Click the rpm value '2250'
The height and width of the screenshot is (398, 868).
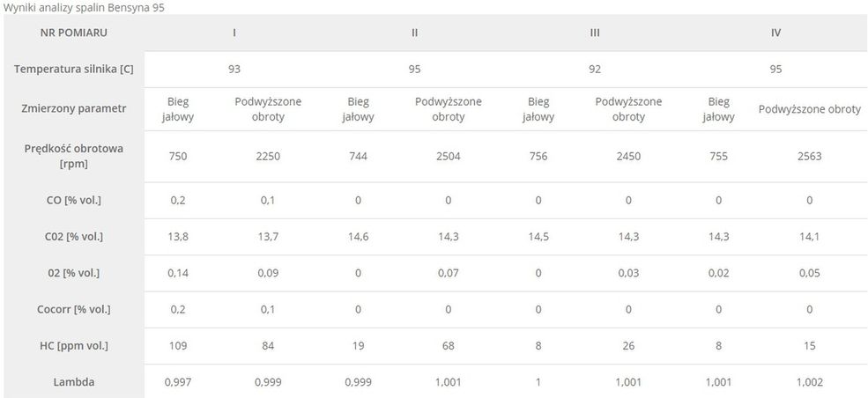[267, 157]
